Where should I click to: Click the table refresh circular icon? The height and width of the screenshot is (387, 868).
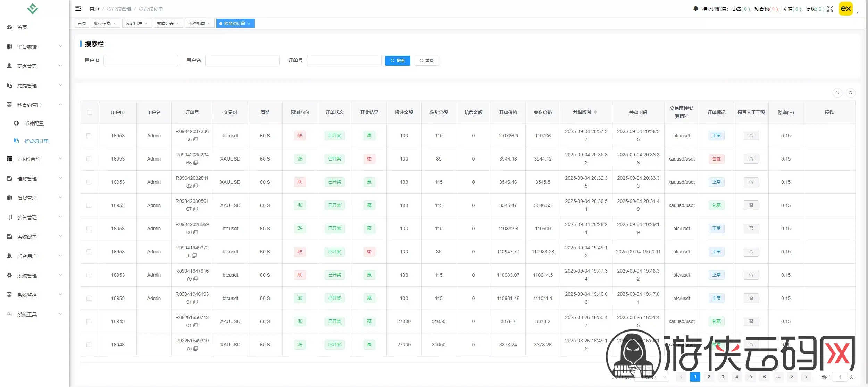coord(851,93)
